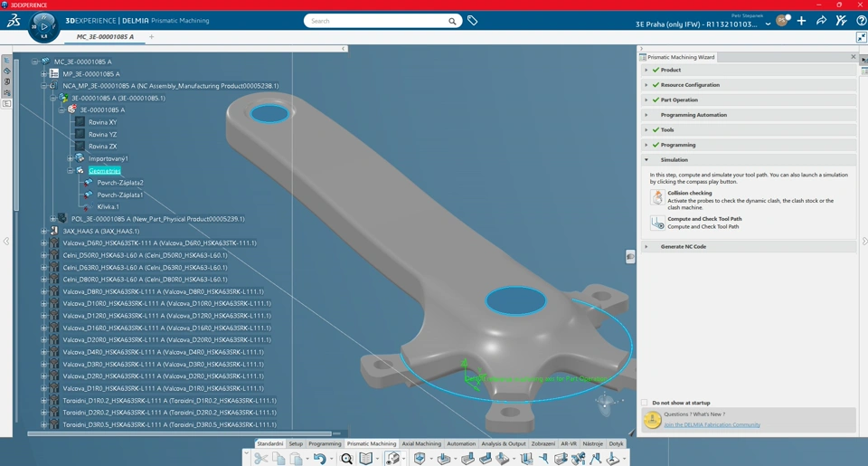This screenshot has width=868, height=466.
Task: Click the Paste clipboard icon
Action: [297, 458]
